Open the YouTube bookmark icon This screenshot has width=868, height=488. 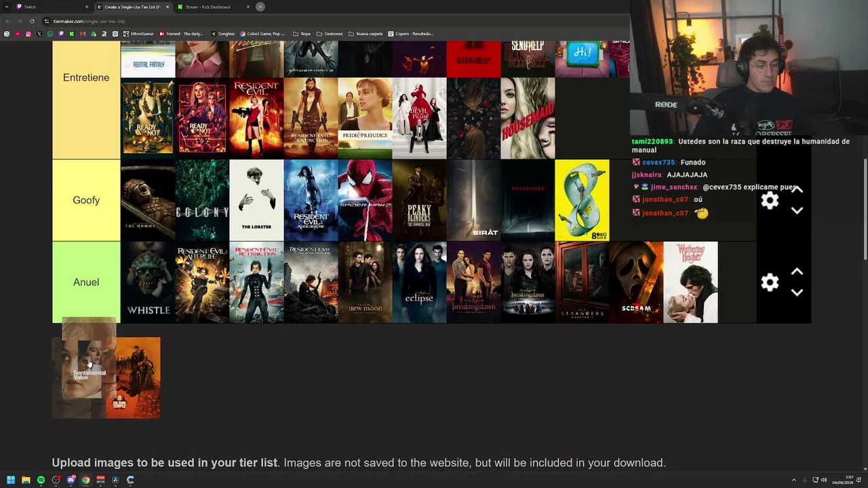point(18,34)
